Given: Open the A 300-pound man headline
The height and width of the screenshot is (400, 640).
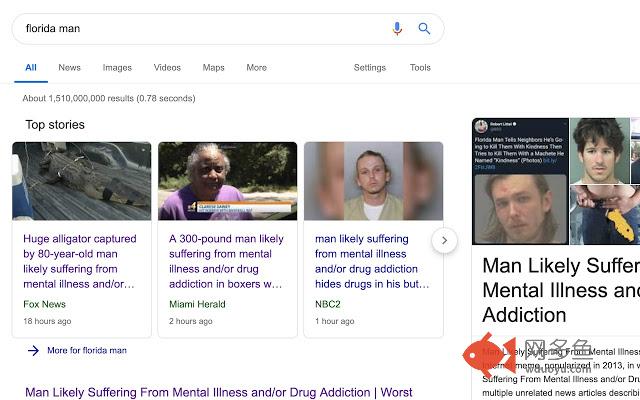Looking at the screenshot, I should pyautogui.click(x=226, y=261).
